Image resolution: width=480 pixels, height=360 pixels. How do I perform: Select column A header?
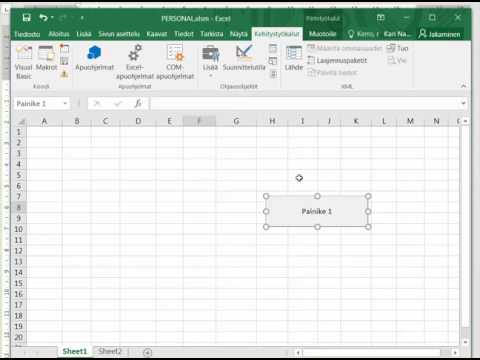(44, 121)
